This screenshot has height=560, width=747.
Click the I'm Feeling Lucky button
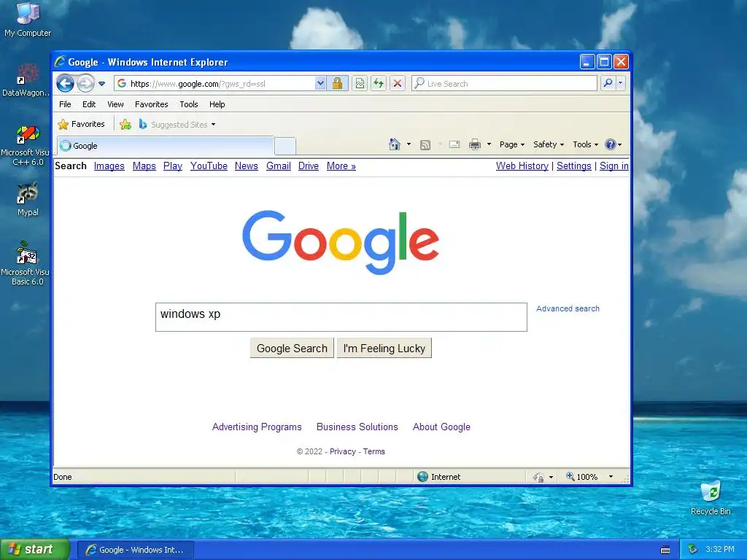pos(384,348)
